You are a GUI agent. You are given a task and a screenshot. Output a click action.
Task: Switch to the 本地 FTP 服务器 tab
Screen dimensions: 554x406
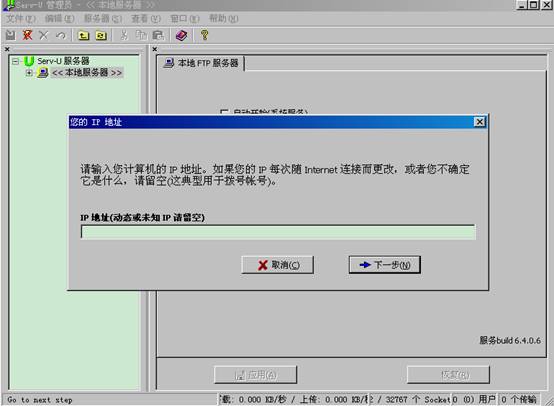click(x=201, y=63)
